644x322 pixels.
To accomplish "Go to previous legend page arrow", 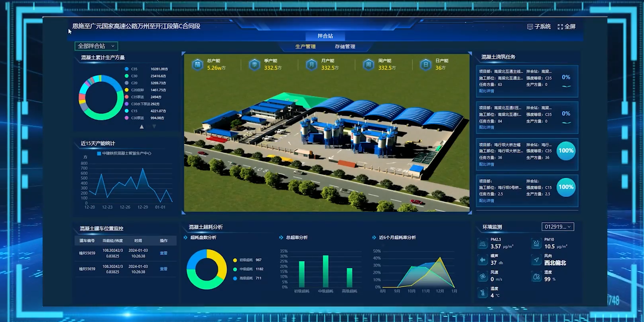I will 142,126.
